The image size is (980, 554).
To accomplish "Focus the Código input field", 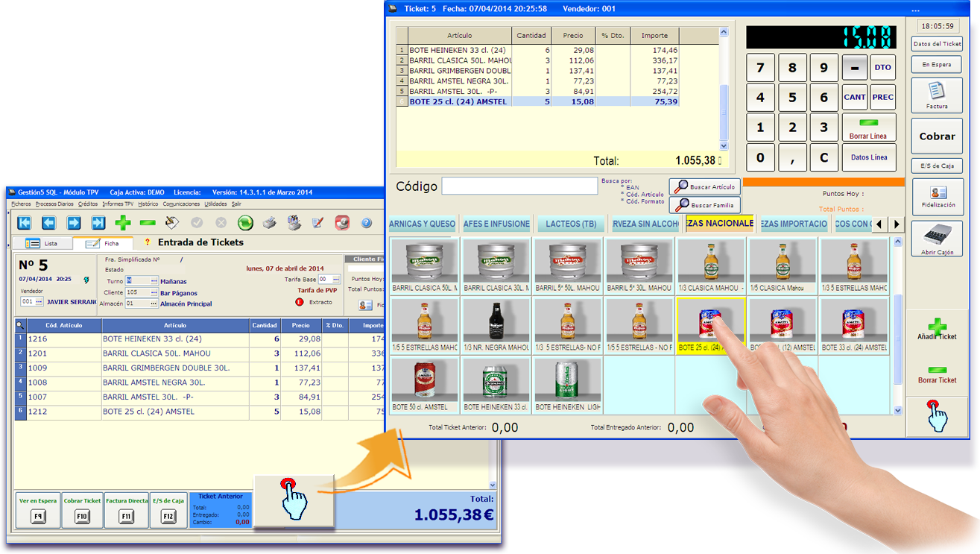I will [x=519, y=186].
